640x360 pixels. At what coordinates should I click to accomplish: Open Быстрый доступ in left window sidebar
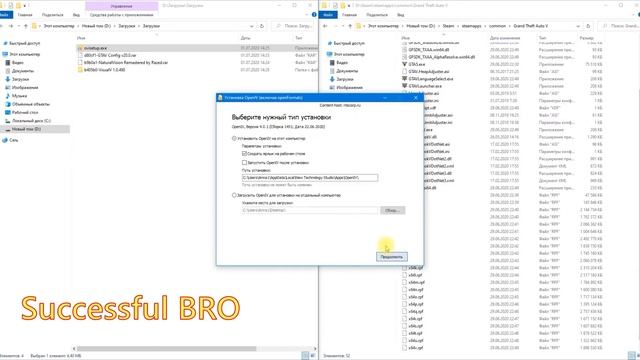click(x=24, y=43)
